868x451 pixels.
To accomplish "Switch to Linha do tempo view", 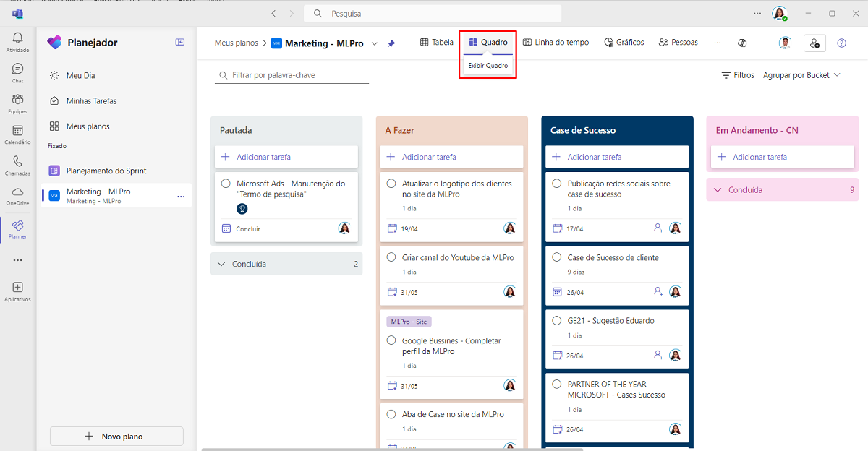I will point(556,43).
